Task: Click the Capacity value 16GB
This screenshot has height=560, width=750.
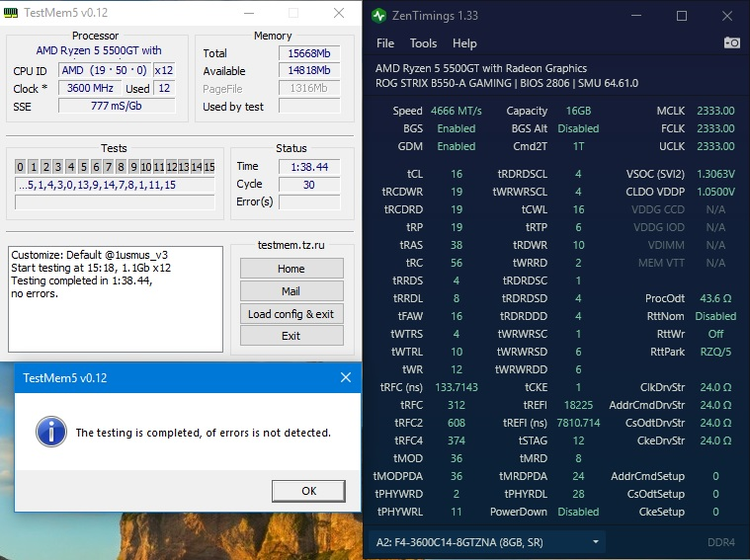Action: (578, 111)
